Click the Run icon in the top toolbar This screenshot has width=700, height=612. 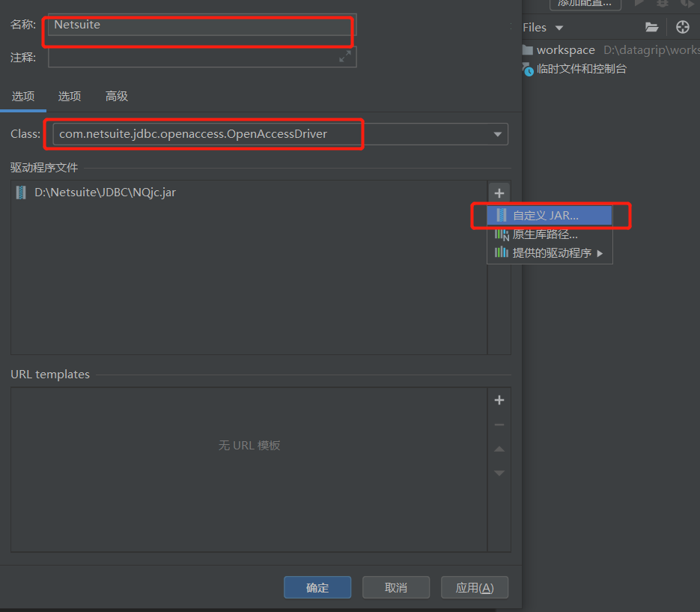click(639, 4)
